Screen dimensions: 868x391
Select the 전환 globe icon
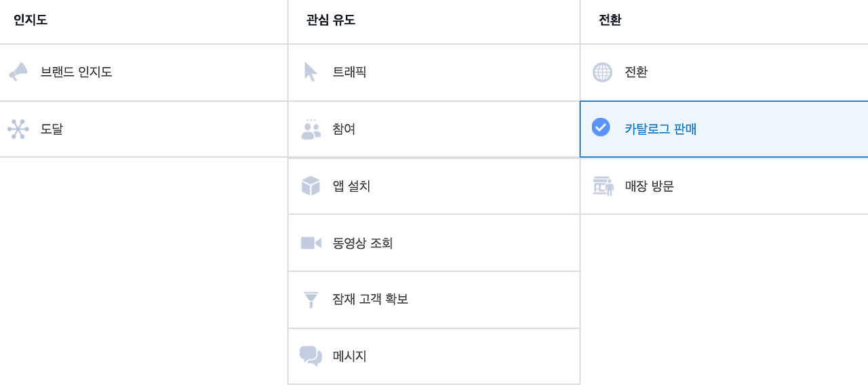tap(600, 73)
